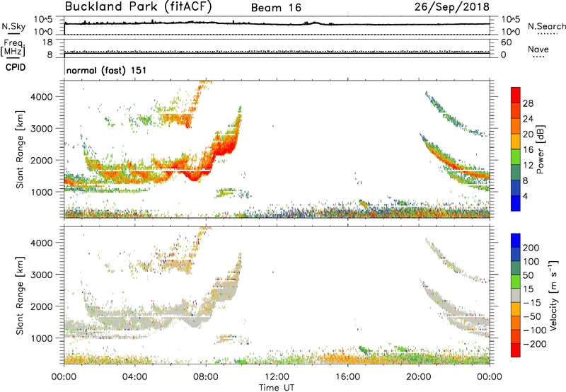Click the Power [dB] colorbar label
This screenshot has height=392, width=566.
pyautogui.click(x=541, y=149)
